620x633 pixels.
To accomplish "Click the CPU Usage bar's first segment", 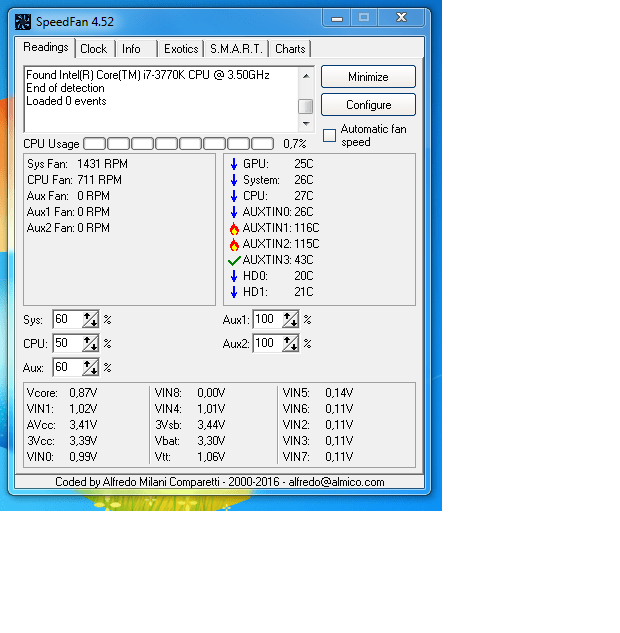I will click(94, 144).
